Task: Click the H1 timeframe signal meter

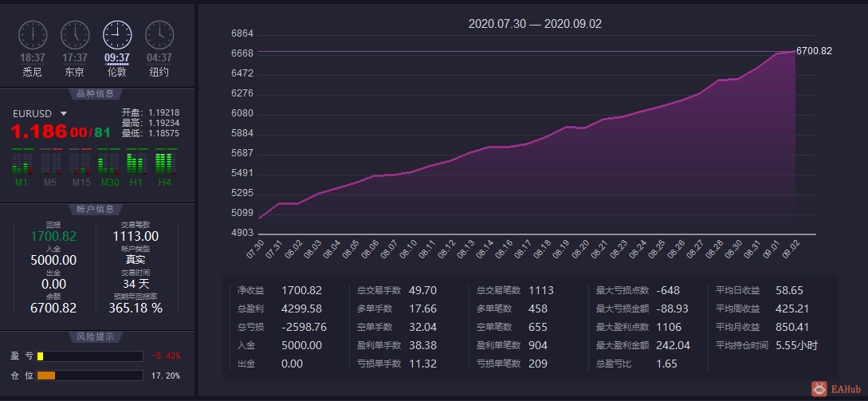Action: [x=137, y=163]
